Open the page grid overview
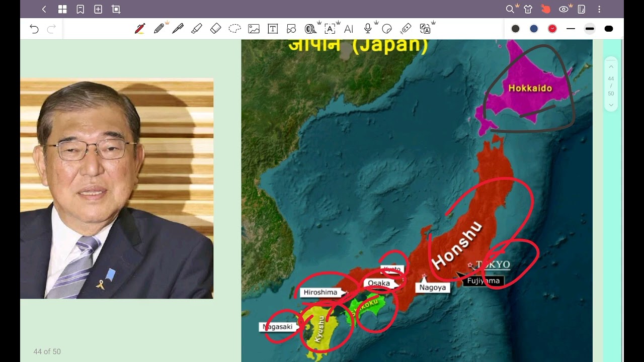The width and height of the screenshot is (644, 362). [62, 9]
